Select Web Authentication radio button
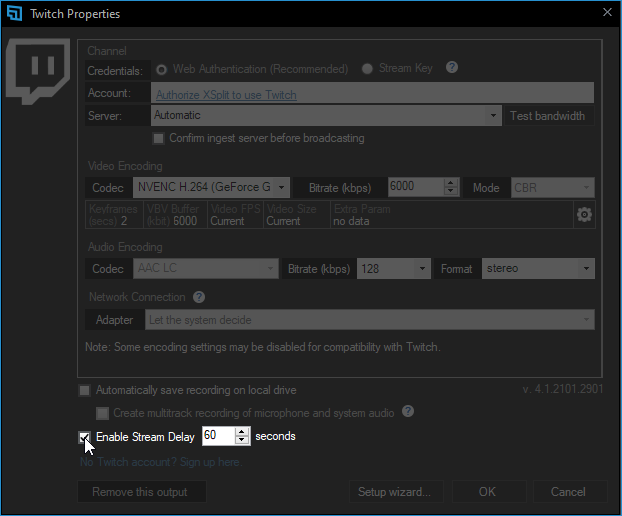The image size is (622, 516). (161, 70)
